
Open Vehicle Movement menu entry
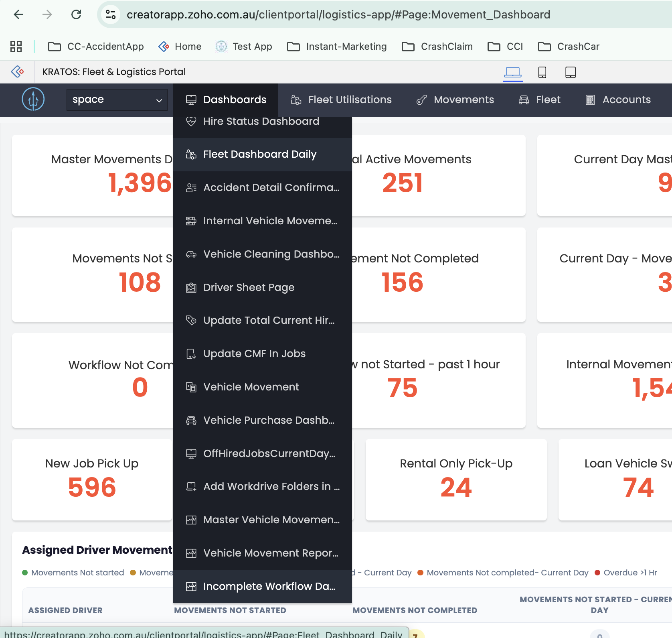click(263, 387)
